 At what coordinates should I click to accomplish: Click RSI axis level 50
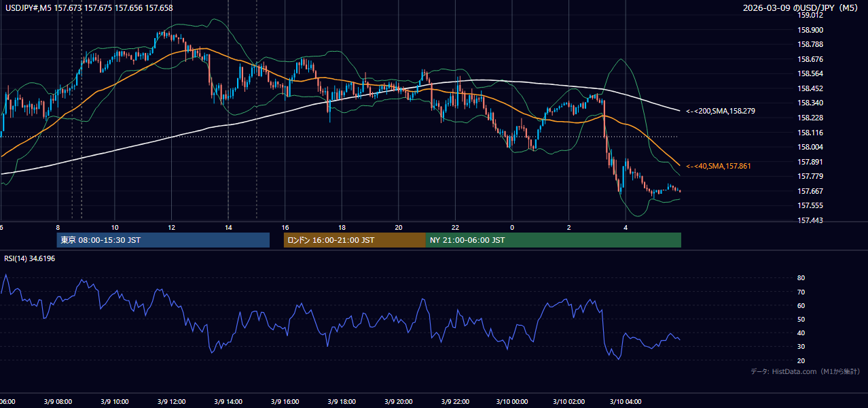tap(801, 319)
